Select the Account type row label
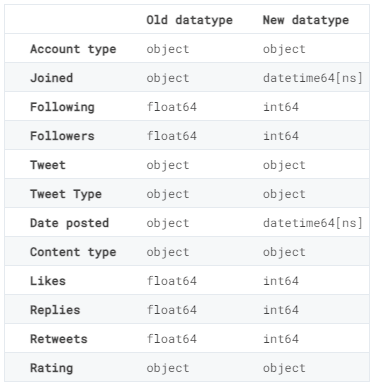Screen dimensions: 375x387 [73, 49]
